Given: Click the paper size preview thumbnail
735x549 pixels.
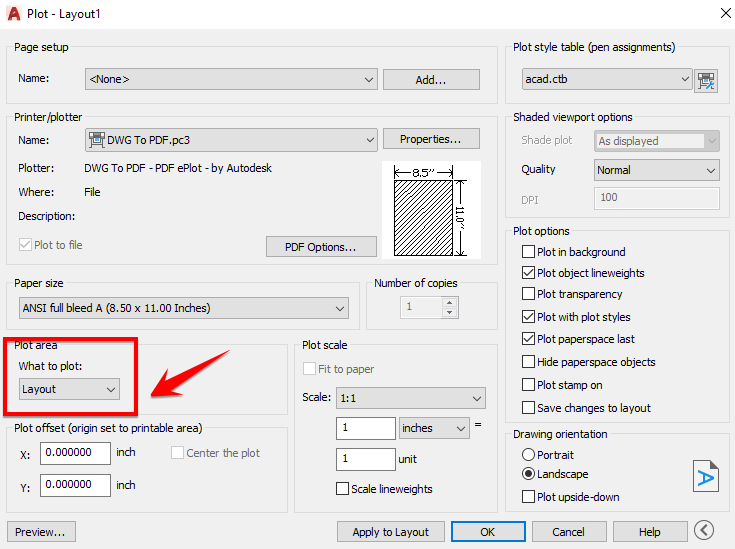Looking at the screenshot, I should 431,210.
